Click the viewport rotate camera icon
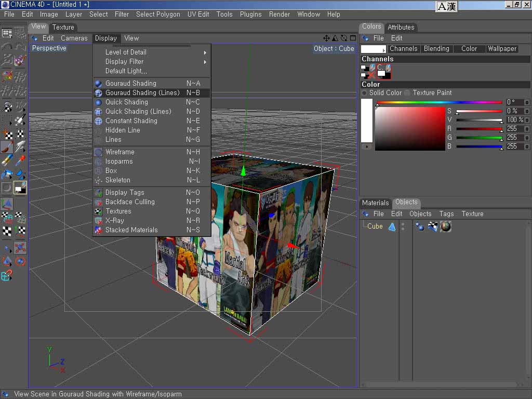 pos(344,38)
